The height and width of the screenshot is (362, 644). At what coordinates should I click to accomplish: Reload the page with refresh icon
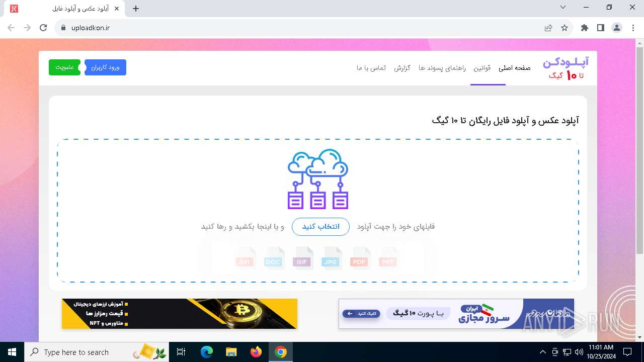click(43, 28)
